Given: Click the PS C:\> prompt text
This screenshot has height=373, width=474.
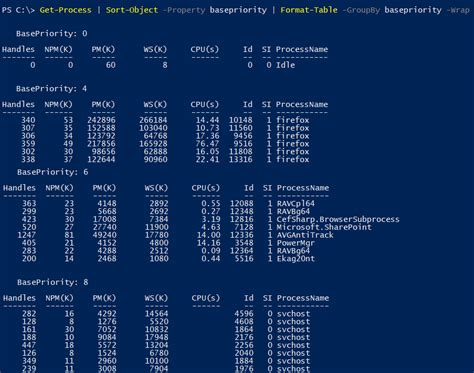Looking at the screenshot, I should (x=18, y=10).
